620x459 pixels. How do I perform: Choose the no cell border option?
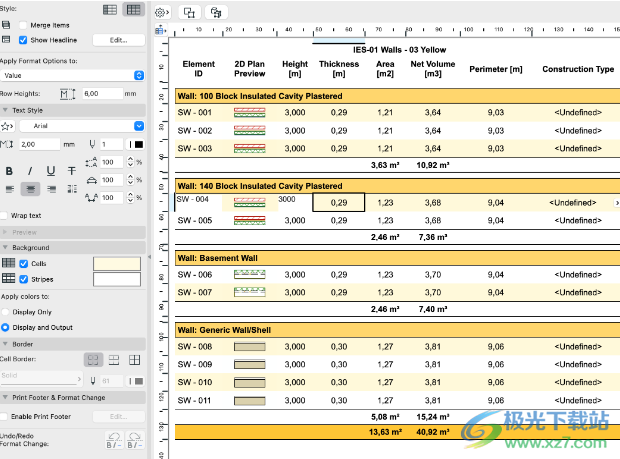coord(93,360)
